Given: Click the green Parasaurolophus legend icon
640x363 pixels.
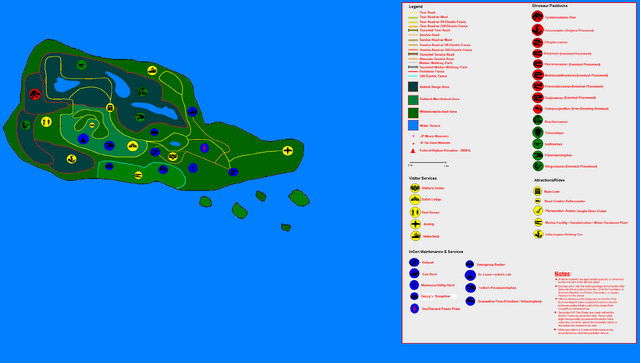Looking at the screenshot, I should click(538, 155).
